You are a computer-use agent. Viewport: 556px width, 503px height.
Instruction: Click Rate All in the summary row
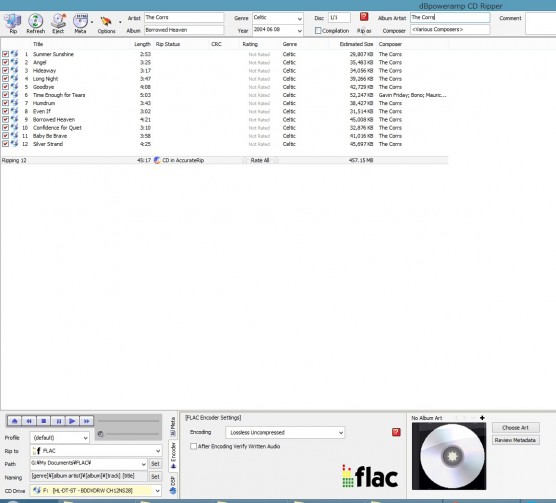260,160
